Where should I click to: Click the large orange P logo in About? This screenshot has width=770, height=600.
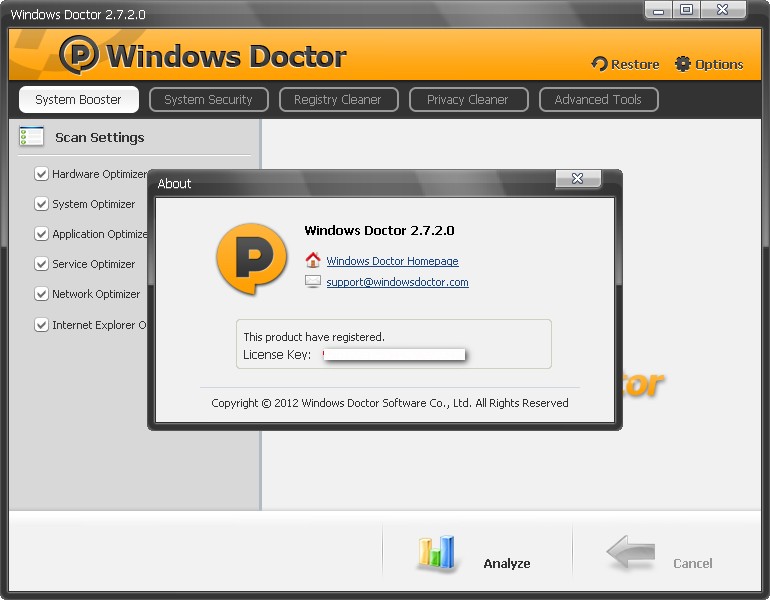click(x=252, y=259)
